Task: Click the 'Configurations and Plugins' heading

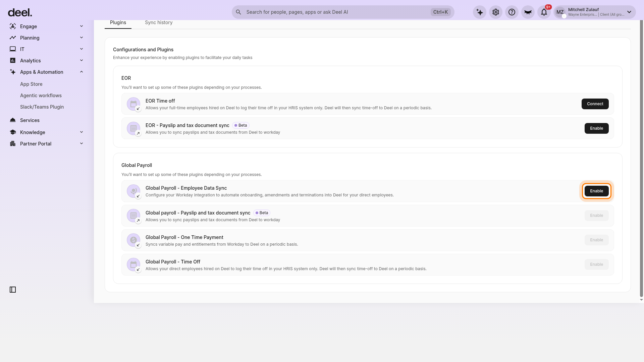Action: click(143, 50)
